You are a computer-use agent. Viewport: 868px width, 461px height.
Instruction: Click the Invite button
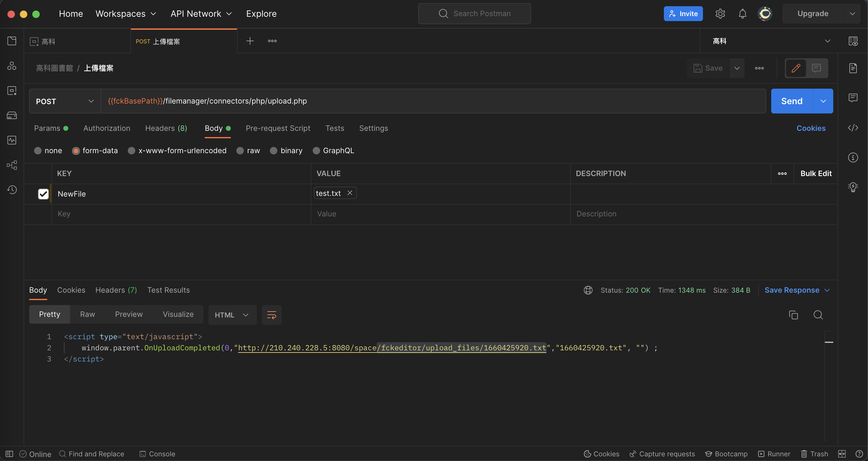[683, 14]
